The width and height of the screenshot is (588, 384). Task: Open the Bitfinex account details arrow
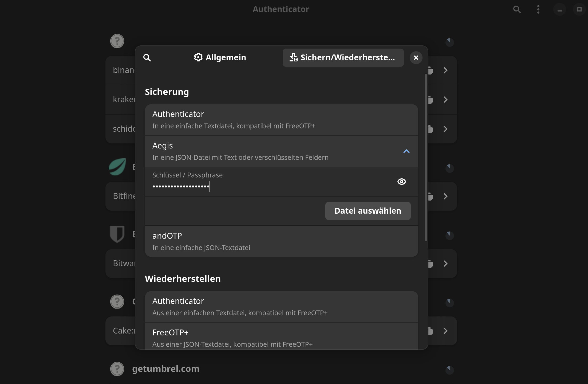(445, 196)
